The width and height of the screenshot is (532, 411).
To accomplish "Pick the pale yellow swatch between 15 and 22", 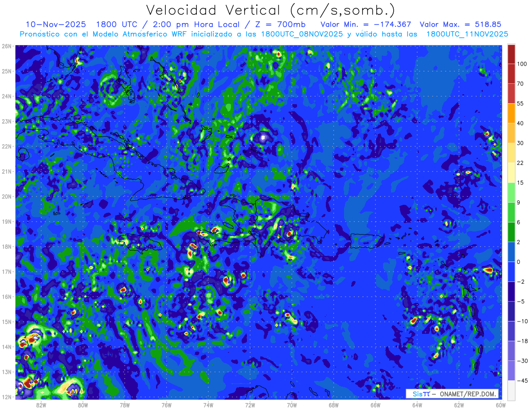I will point(511,172).
